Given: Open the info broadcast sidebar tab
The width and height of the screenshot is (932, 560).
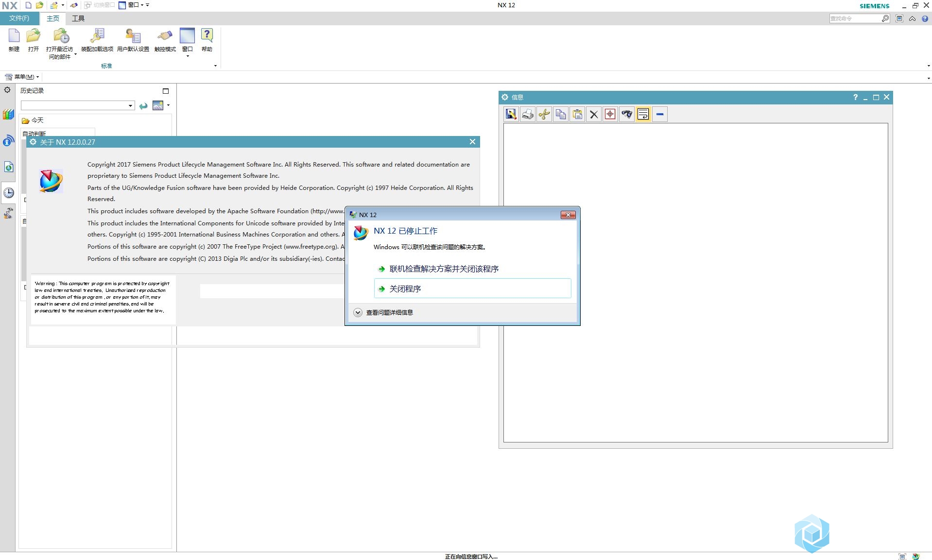Looking at the screenshot, I should click(x=8, y=141).
